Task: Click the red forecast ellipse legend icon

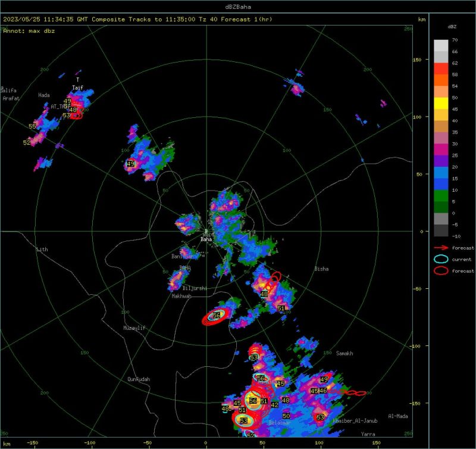Action: pos(441,271)
